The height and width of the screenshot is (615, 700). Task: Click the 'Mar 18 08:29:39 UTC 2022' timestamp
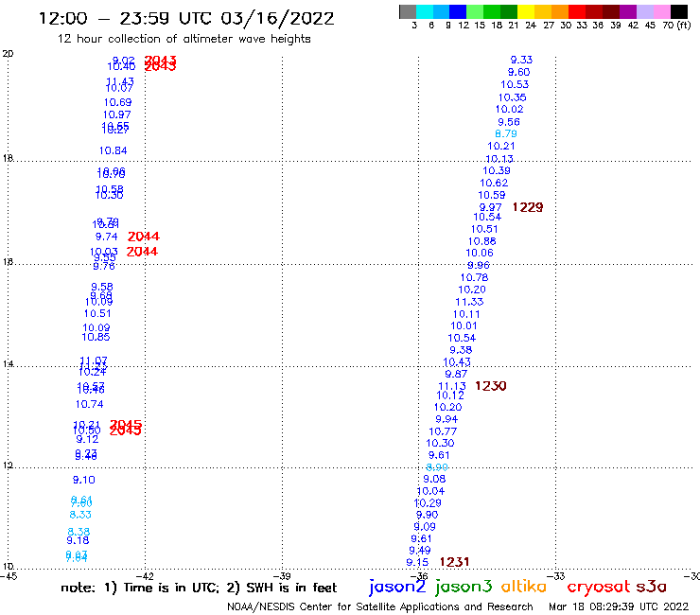619,606
